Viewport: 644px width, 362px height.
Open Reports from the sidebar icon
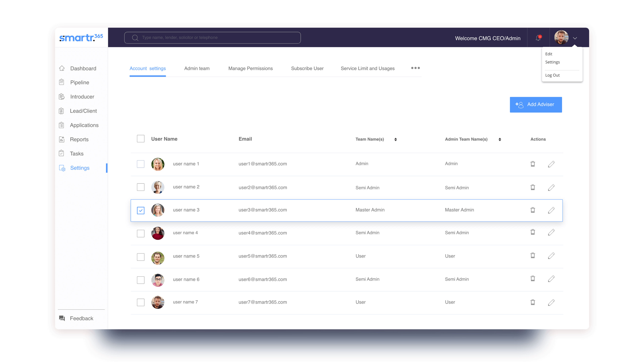[62, 139]
